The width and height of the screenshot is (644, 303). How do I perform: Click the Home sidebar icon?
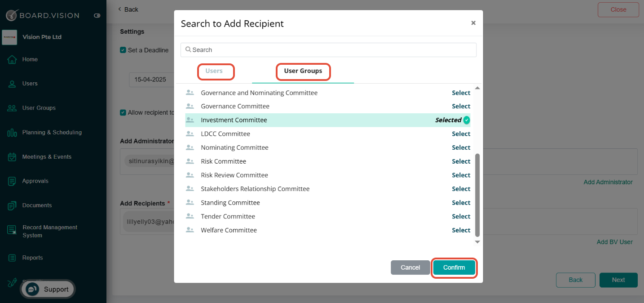tap(12, 59)
